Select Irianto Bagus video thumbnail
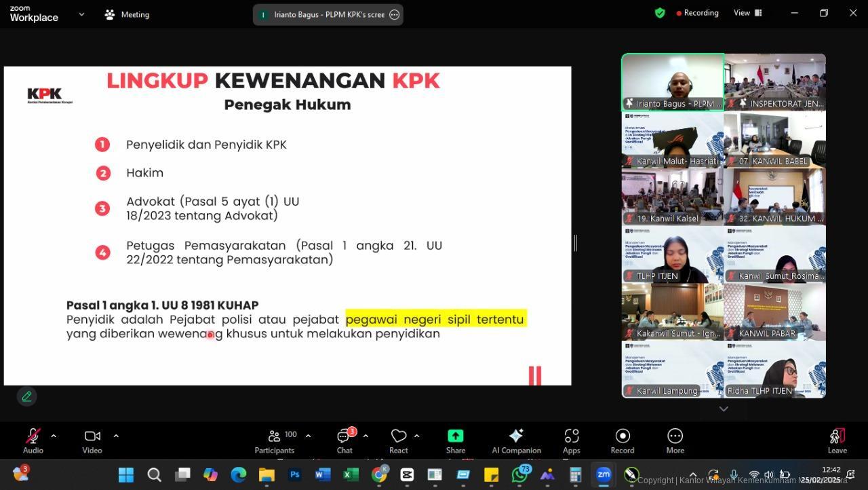Viewport: 868px width, 490px height. (673, 82)
